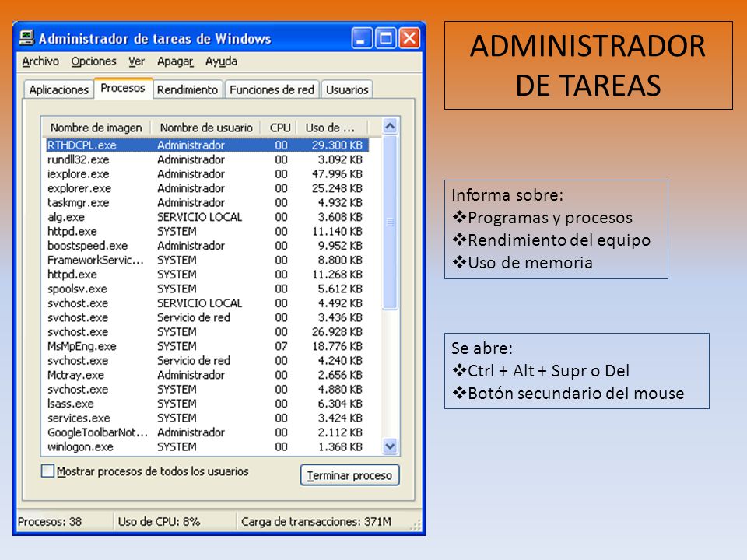The width and height of the screenshot is (747, 560).
Task: Click the 07 CPU value of MsMpEng.exe
Action: pos(281,346)
